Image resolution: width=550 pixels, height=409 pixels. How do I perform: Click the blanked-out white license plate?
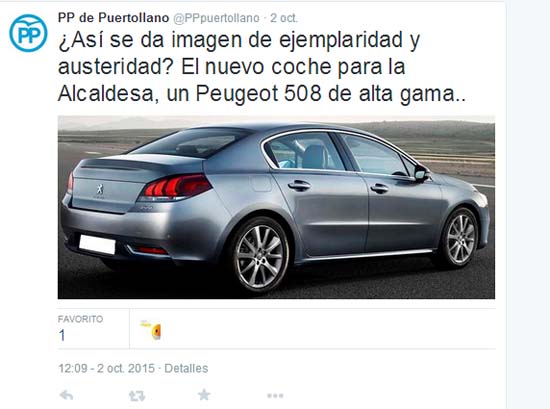[97, 244]
